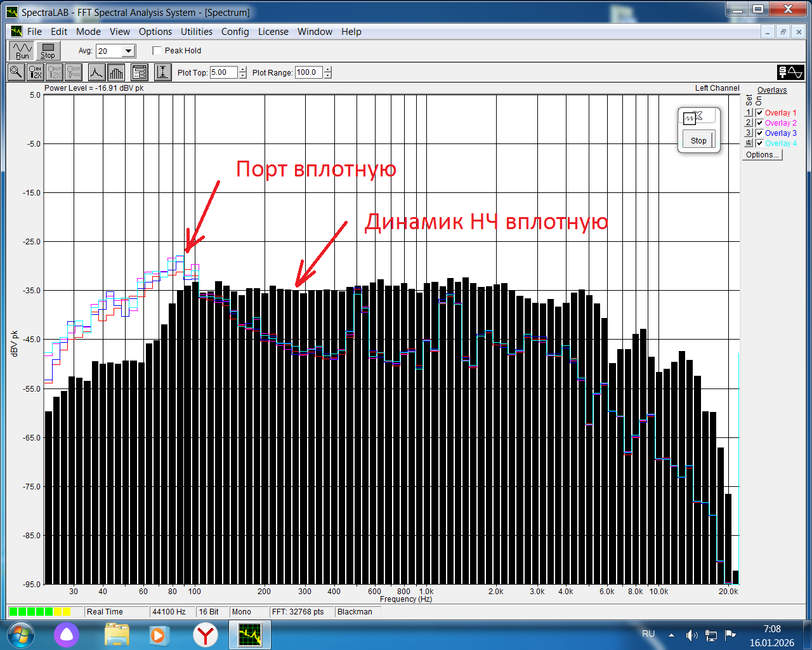
Task: Click Stop in the floating panel
Action: 698,140
